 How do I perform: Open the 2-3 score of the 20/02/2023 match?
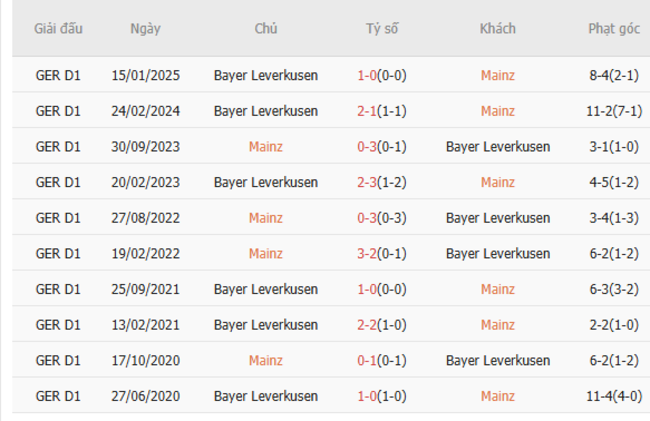366,182
